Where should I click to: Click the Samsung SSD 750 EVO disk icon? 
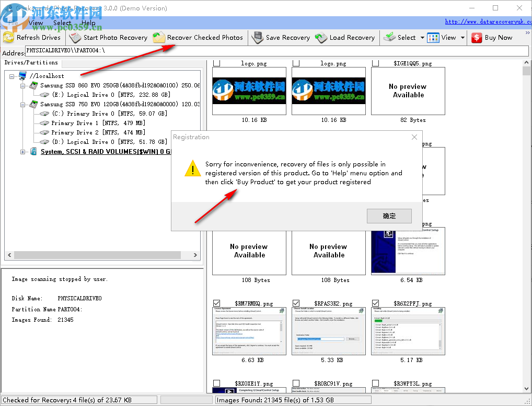33,104
